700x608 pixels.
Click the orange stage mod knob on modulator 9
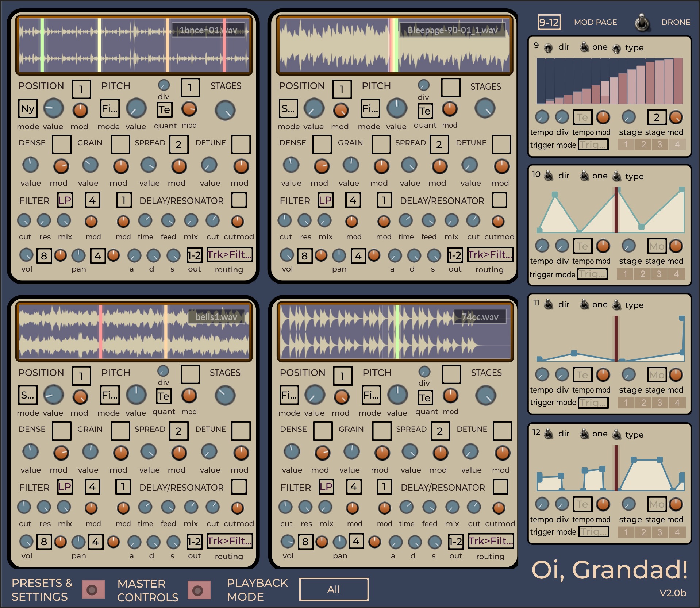(x=676, y=117)
